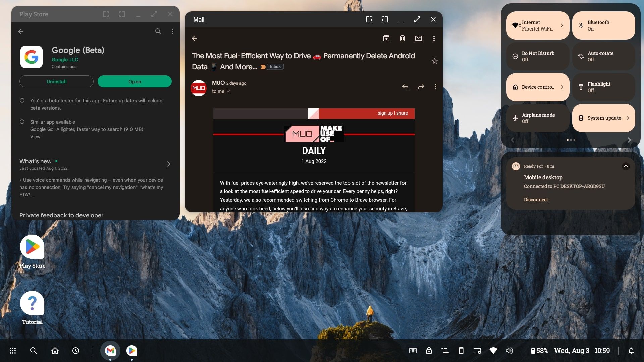Toggle Airplane mode Off
Screen dimensions: 644x362
537,118
